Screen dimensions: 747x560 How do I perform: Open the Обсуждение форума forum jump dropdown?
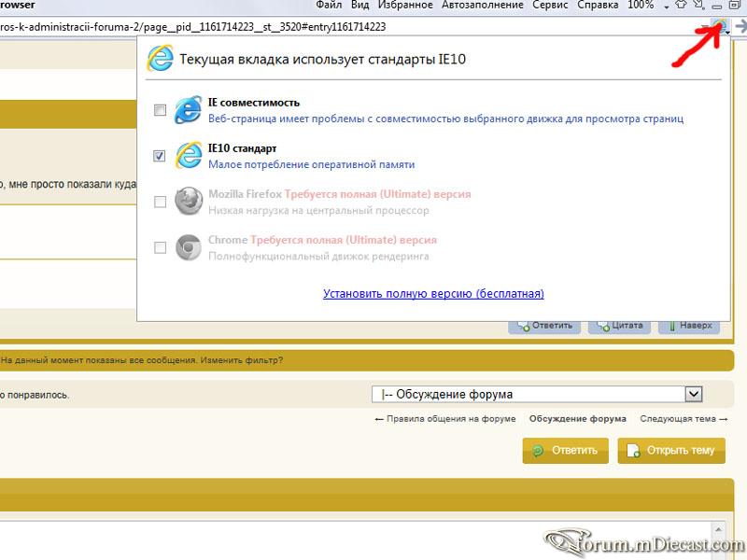pos(537,394)
